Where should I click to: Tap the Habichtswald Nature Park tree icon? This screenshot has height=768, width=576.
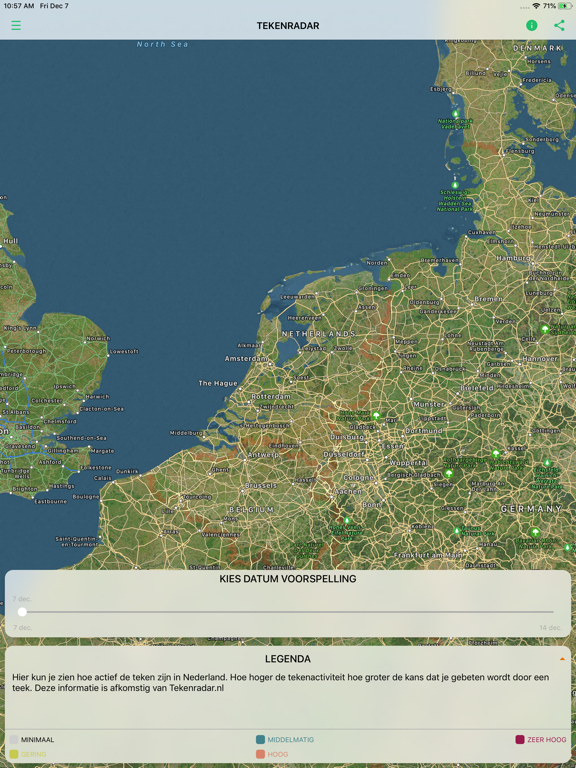(x=496, y=453)
